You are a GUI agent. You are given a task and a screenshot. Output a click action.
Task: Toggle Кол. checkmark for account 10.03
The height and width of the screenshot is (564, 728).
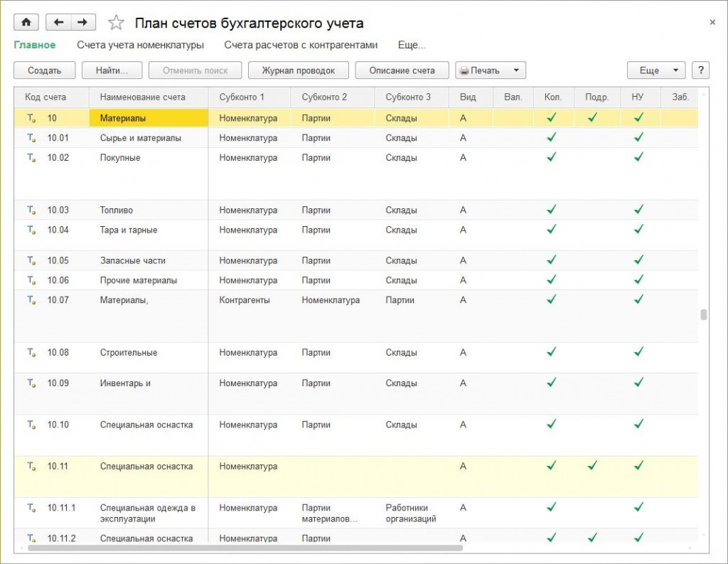tap(551, 210)
